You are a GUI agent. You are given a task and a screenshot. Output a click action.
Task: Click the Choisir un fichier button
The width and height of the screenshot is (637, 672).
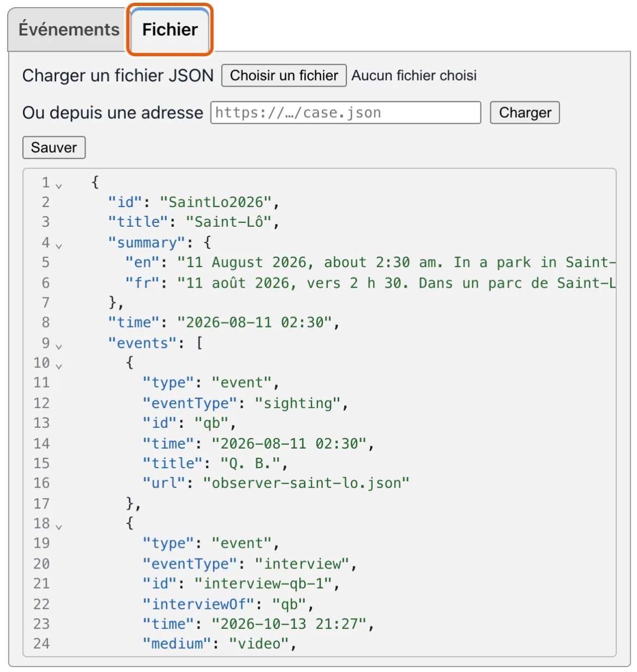coord(284,75)
